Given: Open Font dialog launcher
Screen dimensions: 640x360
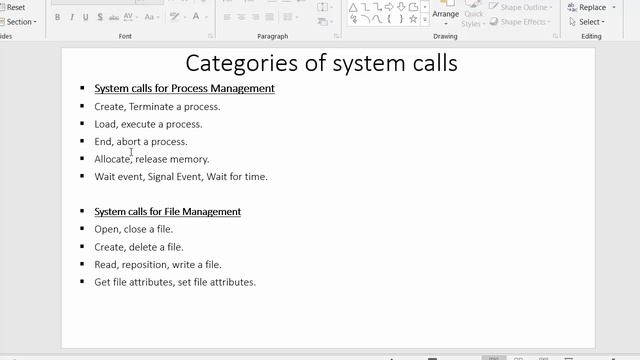Looking at the screenshot, I should point(211,36).
